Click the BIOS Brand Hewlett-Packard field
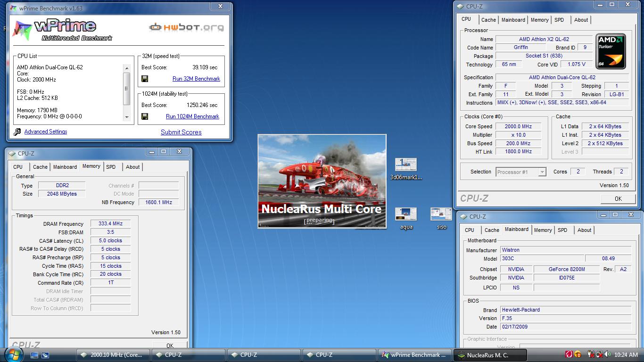 566,310
